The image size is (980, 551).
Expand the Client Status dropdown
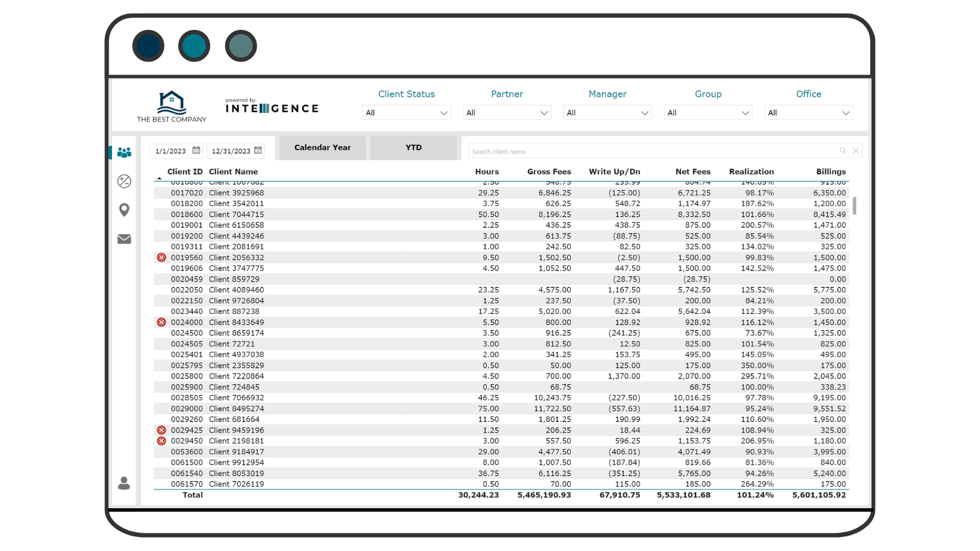pos(406,113)
